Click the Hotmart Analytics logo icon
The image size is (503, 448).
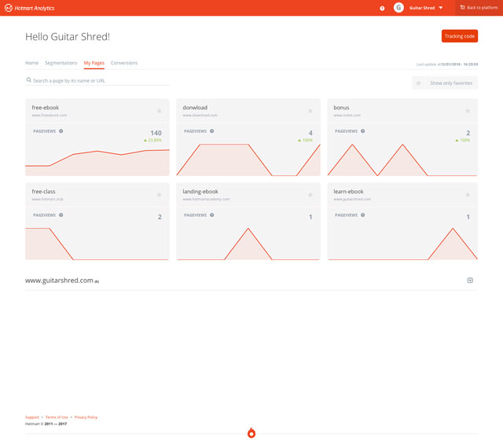(x=9, y=8)
